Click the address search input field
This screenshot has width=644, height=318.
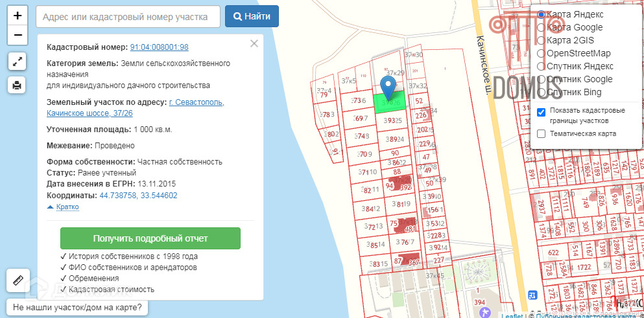[128, 17]
